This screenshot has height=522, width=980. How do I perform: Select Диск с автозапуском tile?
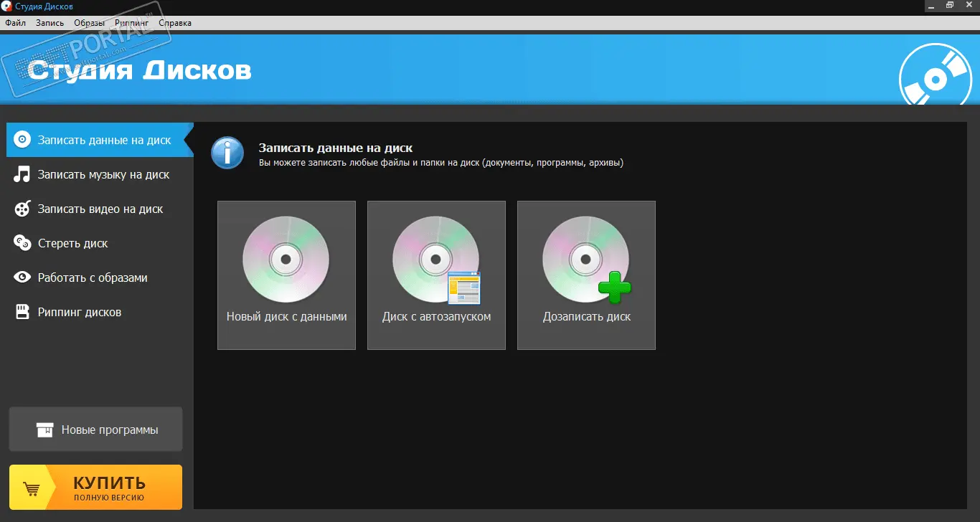point(436,275)
